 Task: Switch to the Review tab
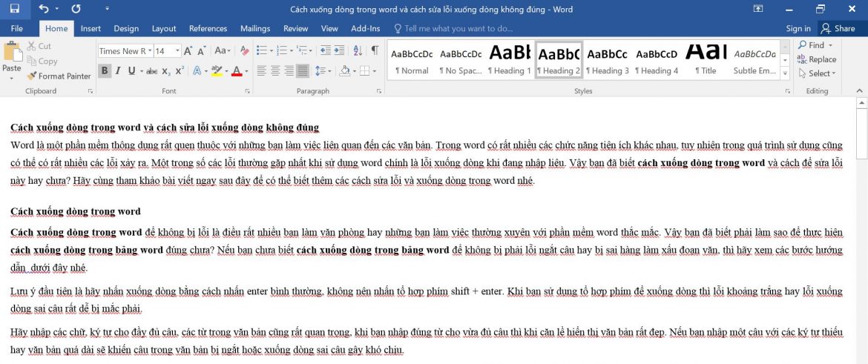[295, 28]
